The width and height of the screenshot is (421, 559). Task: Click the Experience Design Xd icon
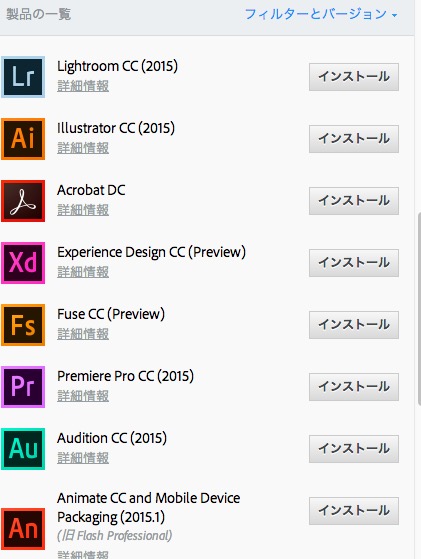[x=23, y=263]
